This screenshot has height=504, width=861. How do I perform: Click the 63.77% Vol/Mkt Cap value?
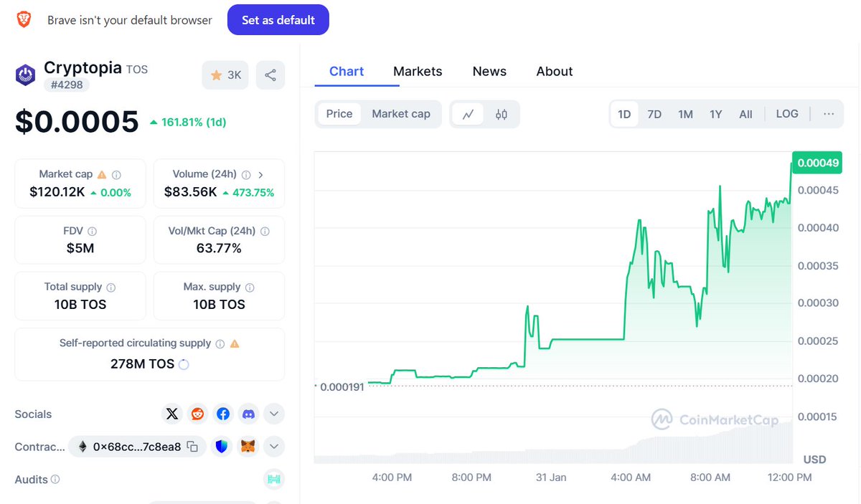coord(219,249)
